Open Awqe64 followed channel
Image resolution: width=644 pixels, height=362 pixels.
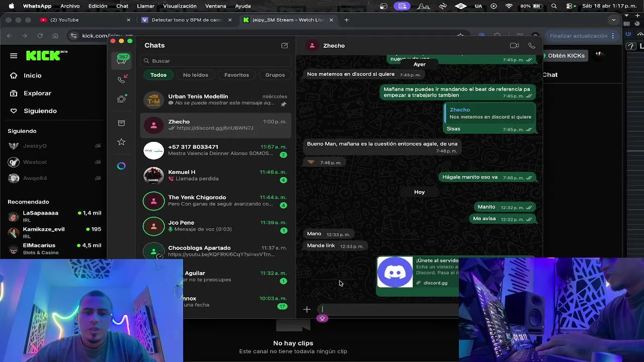tap(54, 178)
